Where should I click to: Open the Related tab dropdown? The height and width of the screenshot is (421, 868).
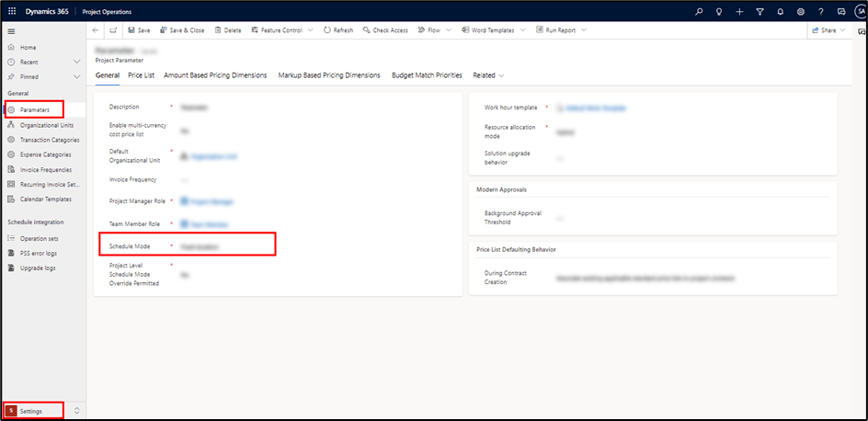tap(488, 75)
